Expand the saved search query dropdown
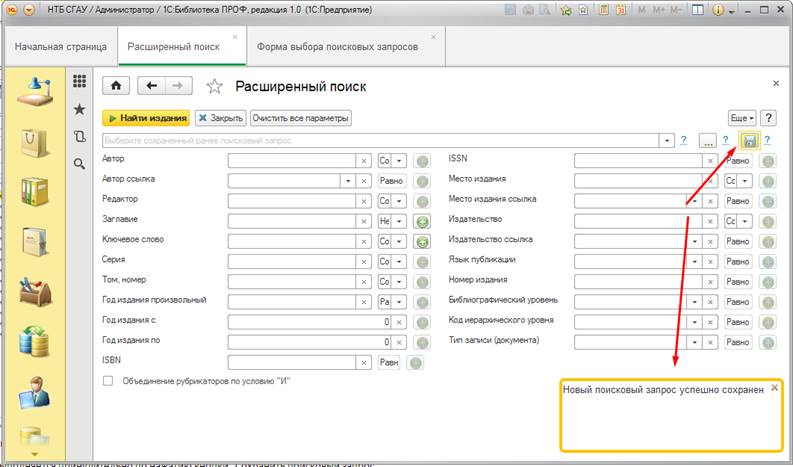 coord(667,140)
